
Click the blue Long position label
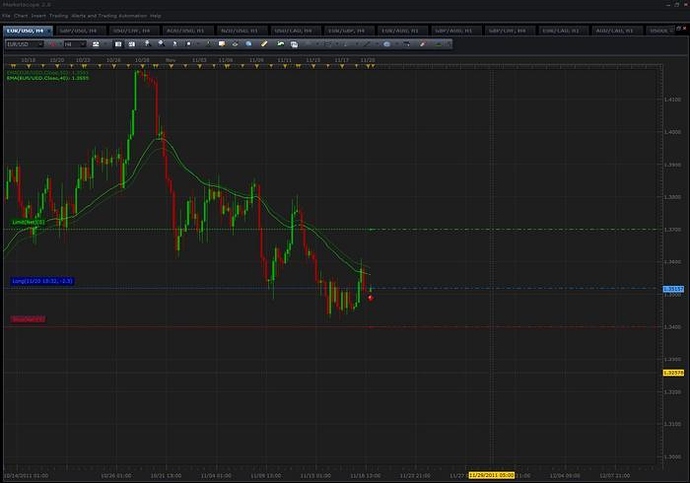point(42,281)
